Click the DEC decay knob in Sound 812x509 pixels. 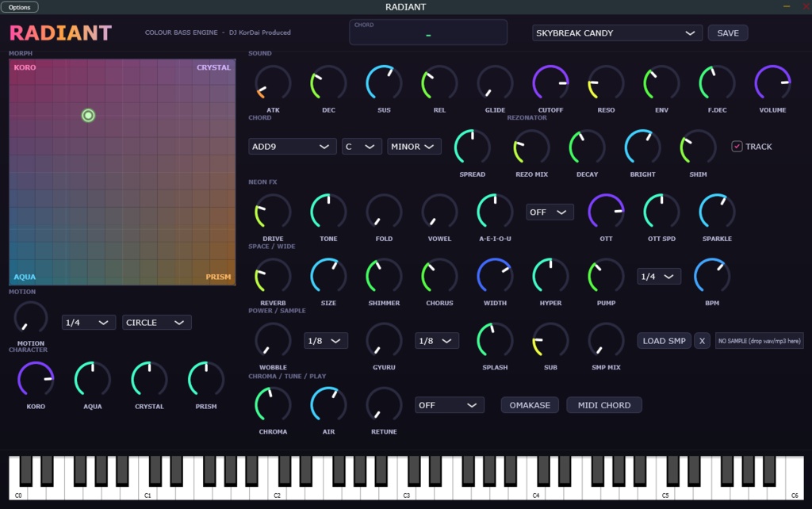(328, 83)
